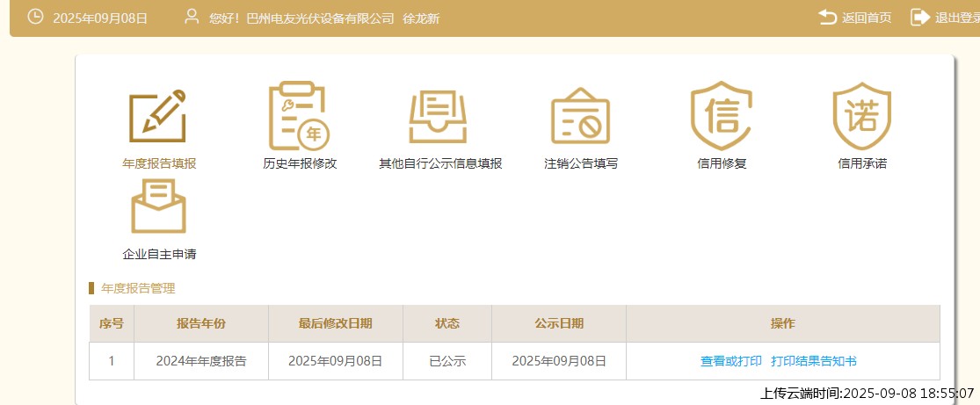Click the 最后修改日期 column header
980x405 pixels.
pyautogui.click(x=336, y=324)
